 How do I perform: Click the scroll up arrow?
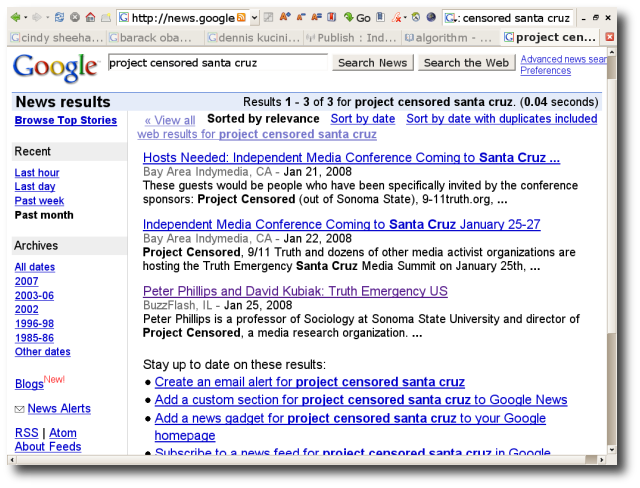click(x=611, y=52)
